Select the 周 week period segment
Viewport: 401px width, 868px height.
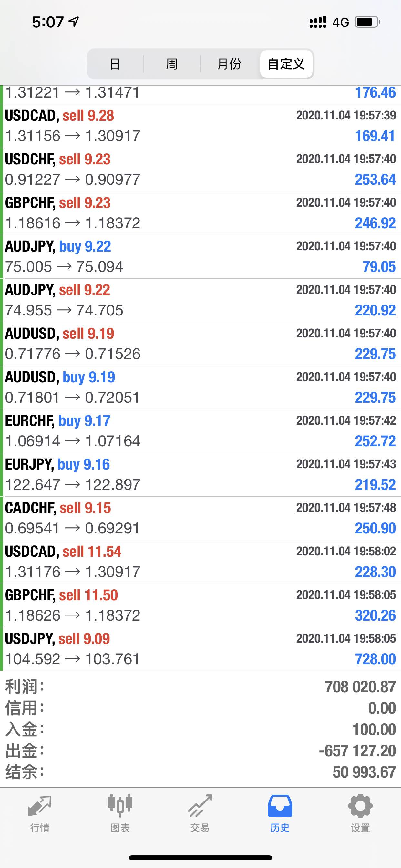pyautogui.click(x=172, y=64)
